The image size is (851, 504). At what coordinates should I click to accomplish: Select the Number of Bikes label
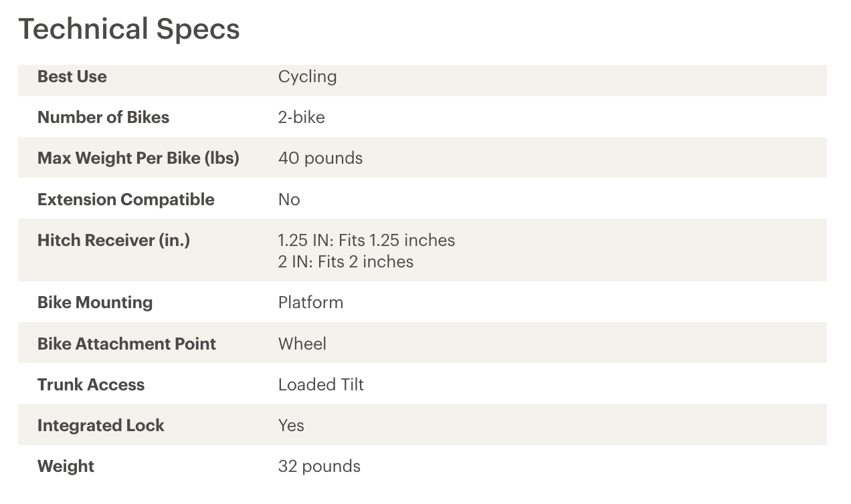[x=103, y=118]
